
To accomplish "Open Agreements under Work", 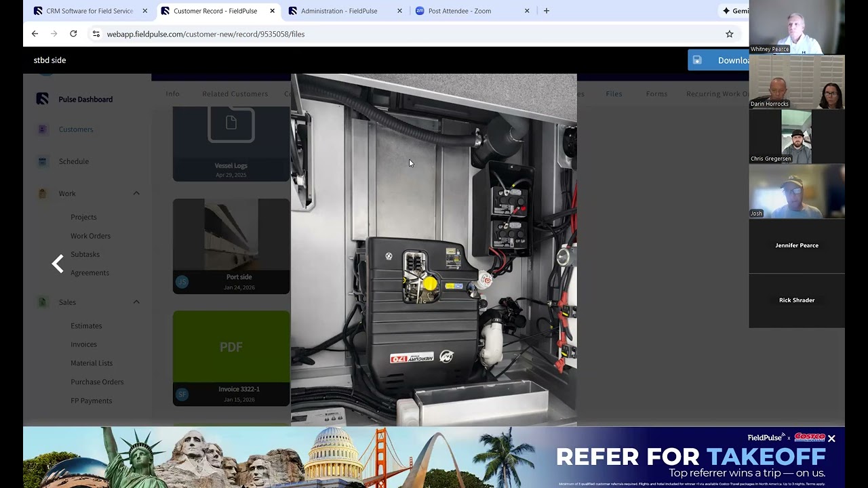I will coord(90,272).
